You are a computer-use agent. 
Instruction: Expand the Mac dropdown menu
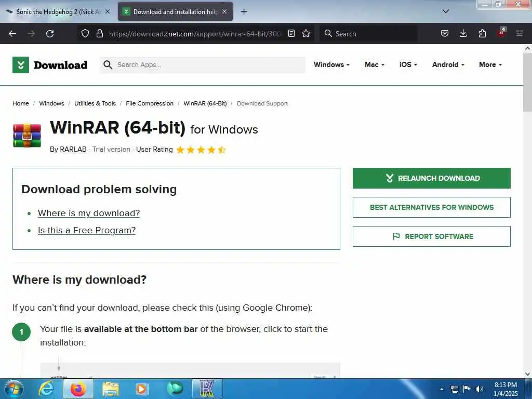[374, 64]
